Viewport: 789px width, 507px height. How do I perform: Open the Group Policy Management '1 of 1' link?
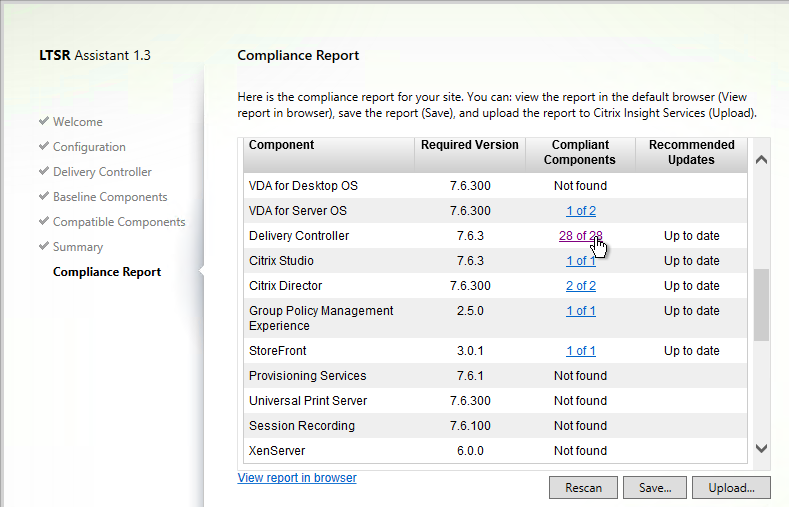click(x=581, y=311)
